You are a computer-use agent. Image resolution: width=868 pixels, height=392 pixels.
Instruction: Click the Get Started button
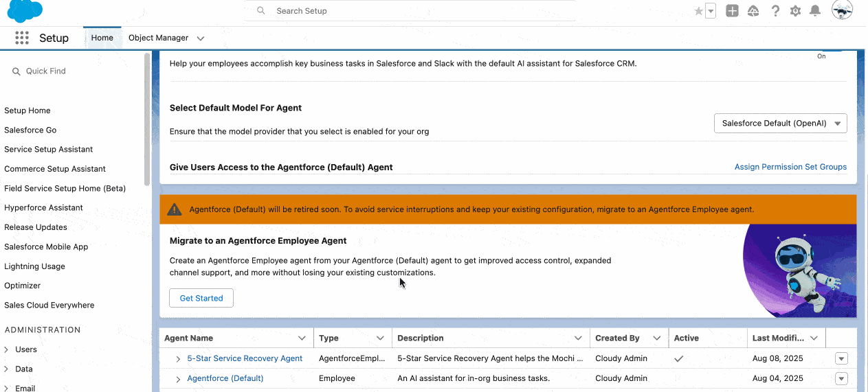(x=201, y=298)
